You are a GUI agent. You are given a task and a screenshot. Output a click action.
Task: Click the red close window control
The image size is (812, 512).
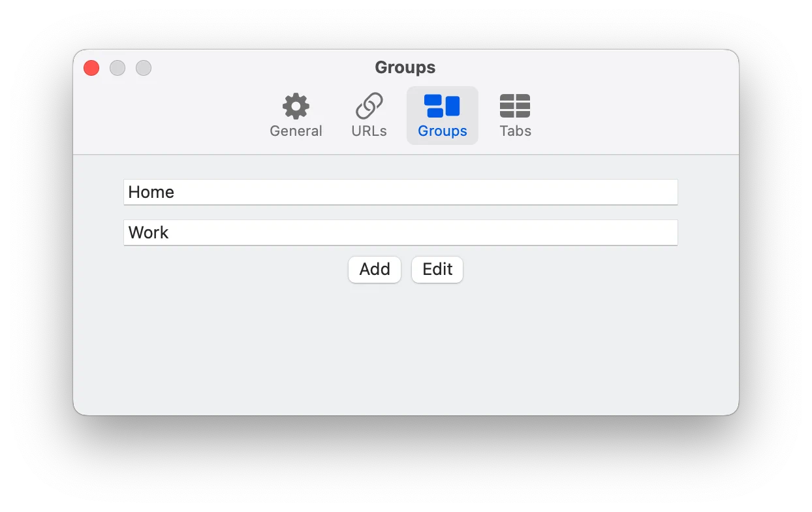(91, 67)
